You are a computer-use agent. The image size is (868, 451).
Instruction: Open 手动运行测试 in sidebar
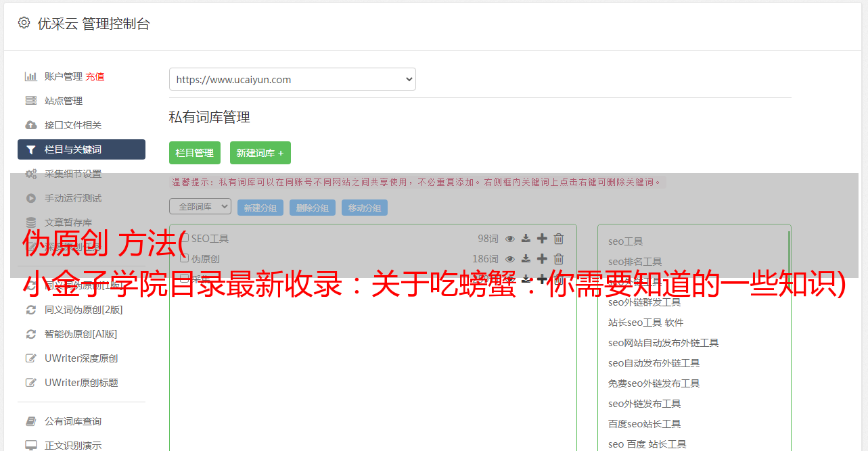(73, 198)
